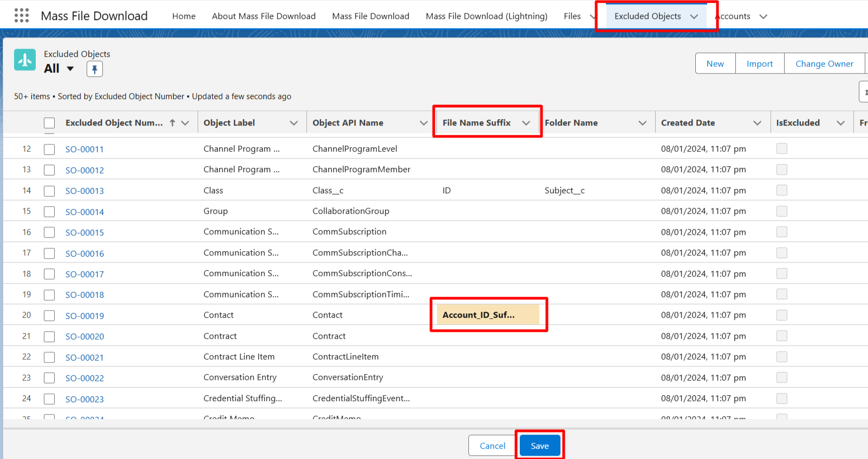Open Excluded Object Number column menu
This screenshot has height=459, width=868.
(x=185, y=123)
